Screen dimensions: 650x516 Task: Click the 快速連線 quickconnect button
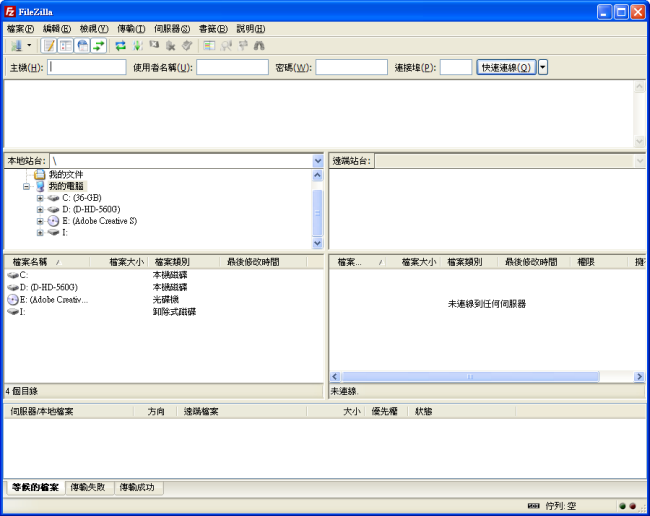pos(506,68)
